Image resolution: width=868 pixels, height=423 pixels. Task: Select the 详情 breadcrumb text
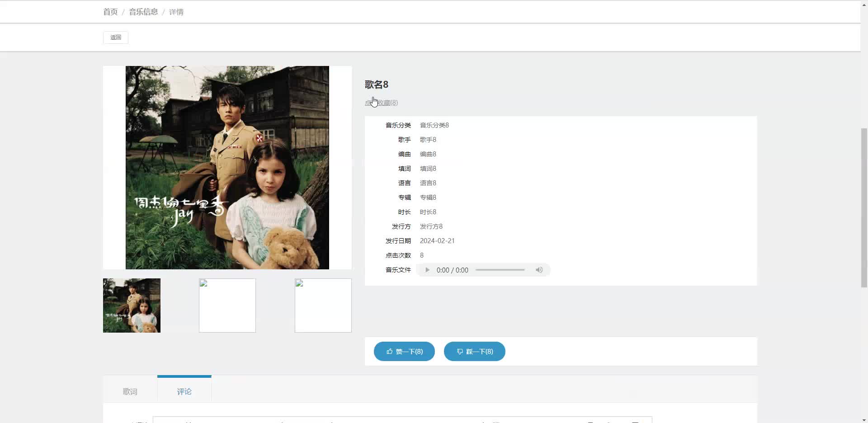(176, 12)
